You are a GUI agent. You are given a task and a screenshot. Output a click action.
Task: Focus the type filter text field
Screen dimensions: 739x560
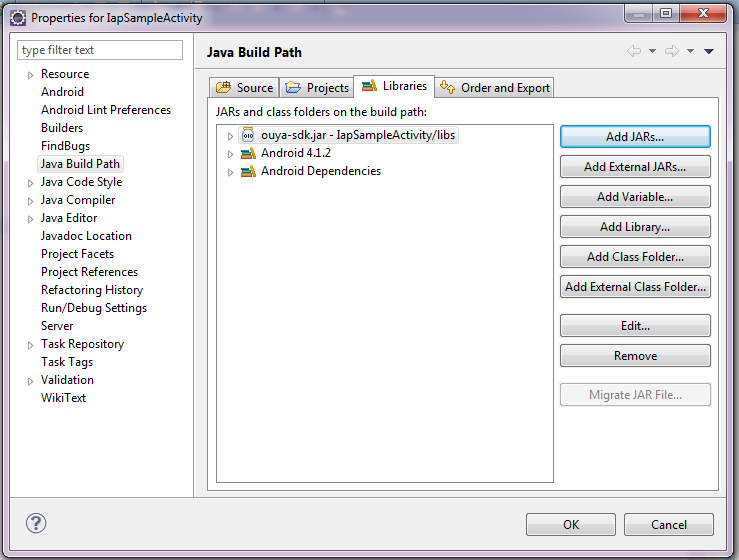(100, 50)
